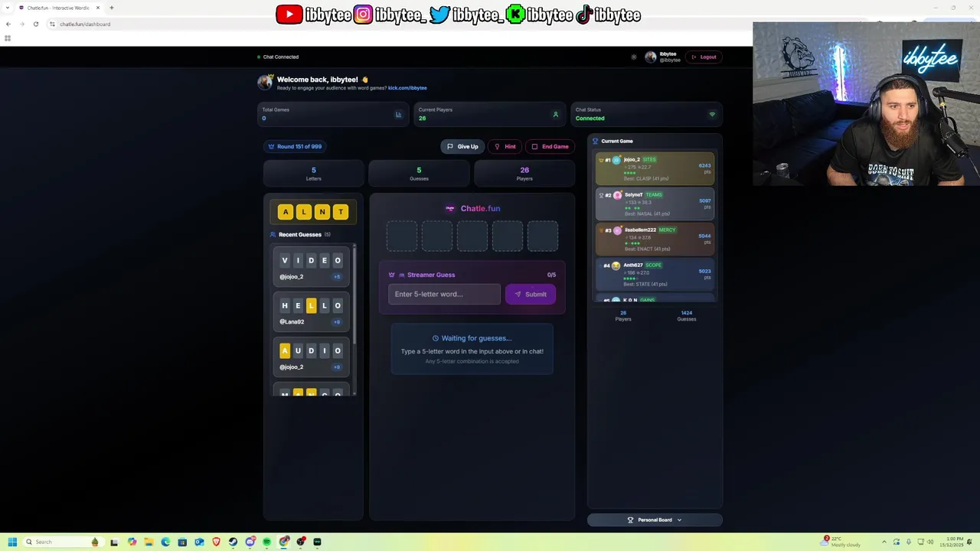Click the yellow letter tile T

[341, 212]
